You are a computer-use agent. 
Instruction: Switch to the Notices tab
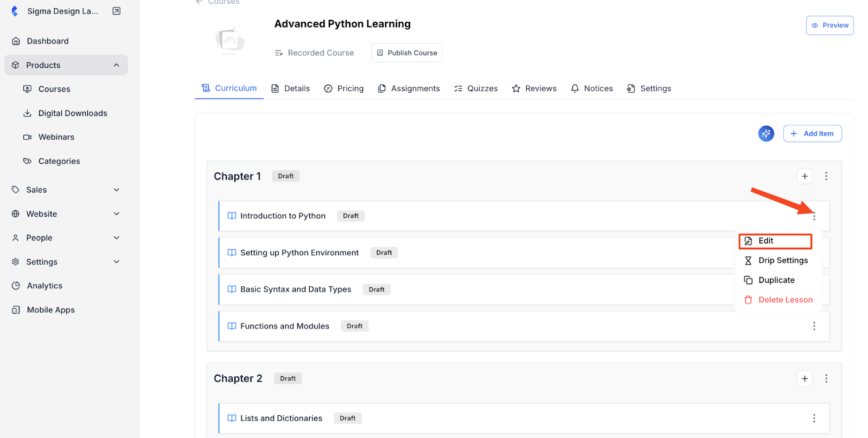(x=592, y=88)
